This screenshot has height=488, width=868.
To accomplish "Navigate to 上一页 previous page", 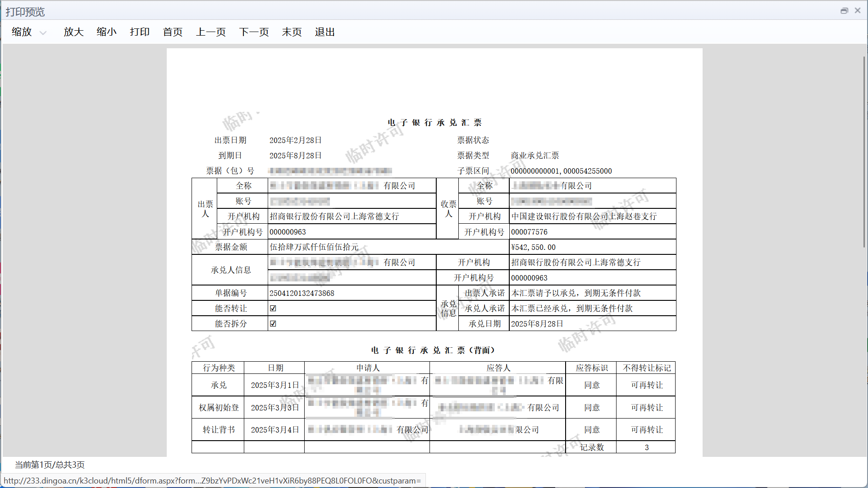I will point(210,32).
